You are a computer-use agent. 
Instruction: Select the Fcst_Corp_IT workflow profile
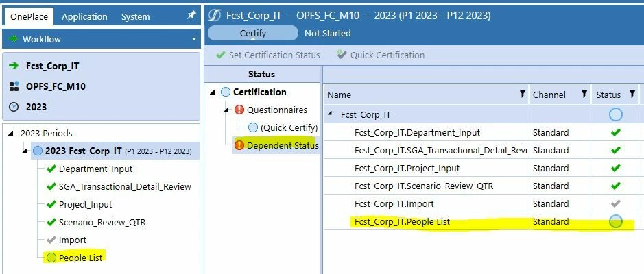click(x=52, y=66)
